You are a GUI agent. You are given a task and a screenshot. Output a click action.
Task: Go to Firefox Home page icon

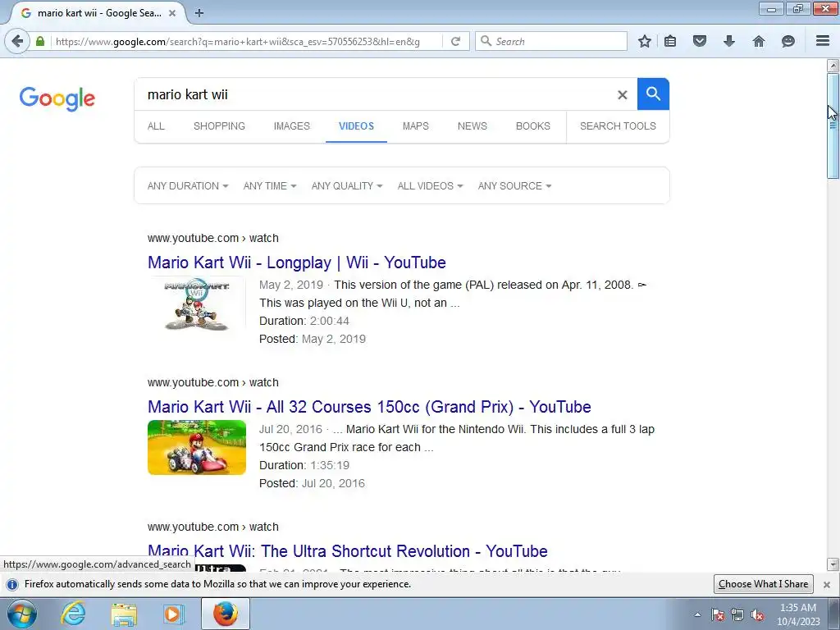pos(759,41)
